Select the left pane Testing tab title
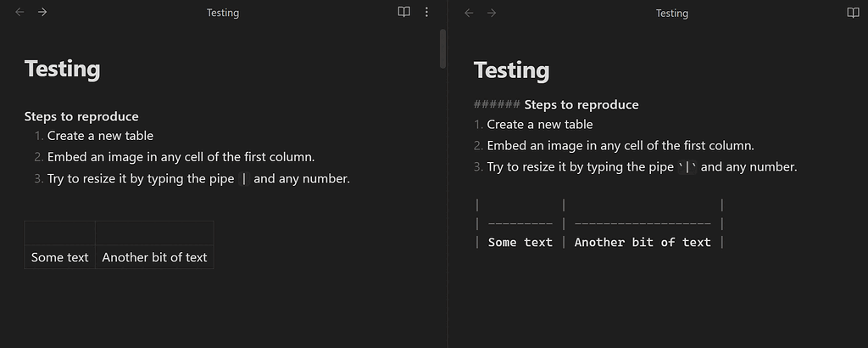Image resolution: width=868 pixels, height=348 pixels. (x=223, y=13)
